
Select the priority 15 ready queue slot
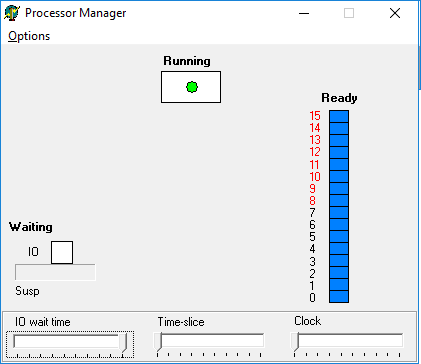(x=339, y=116)
